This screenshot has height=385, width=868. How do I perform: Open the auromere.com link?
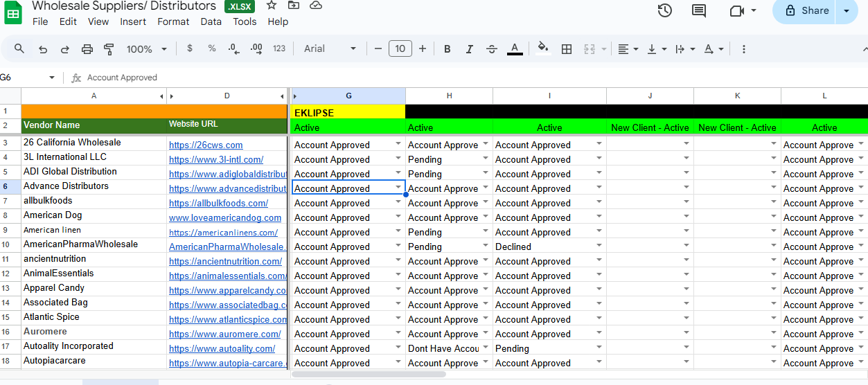224,334
